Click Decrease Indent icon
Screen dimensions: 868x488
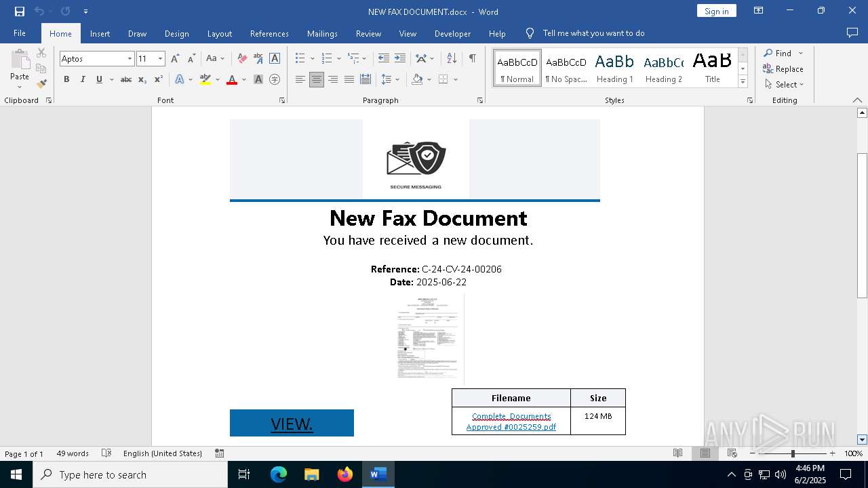click(x=384, y=59)
